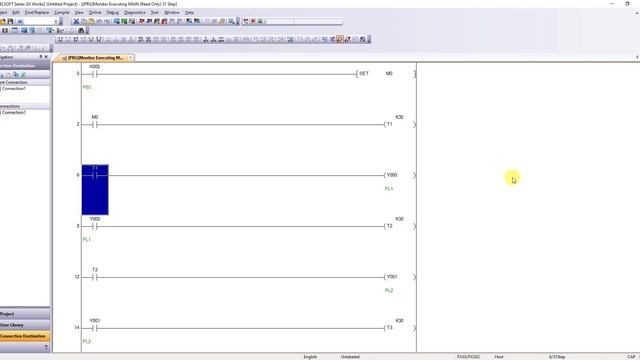Open the Help menu

pyautogui.click(x=189, y=13)
